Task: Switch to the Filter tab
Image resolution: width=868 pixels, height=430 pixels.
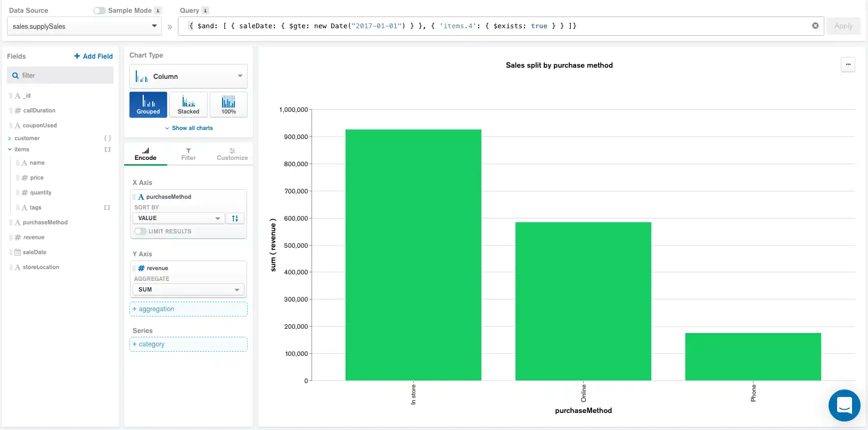Action: [x=189, y=154]
